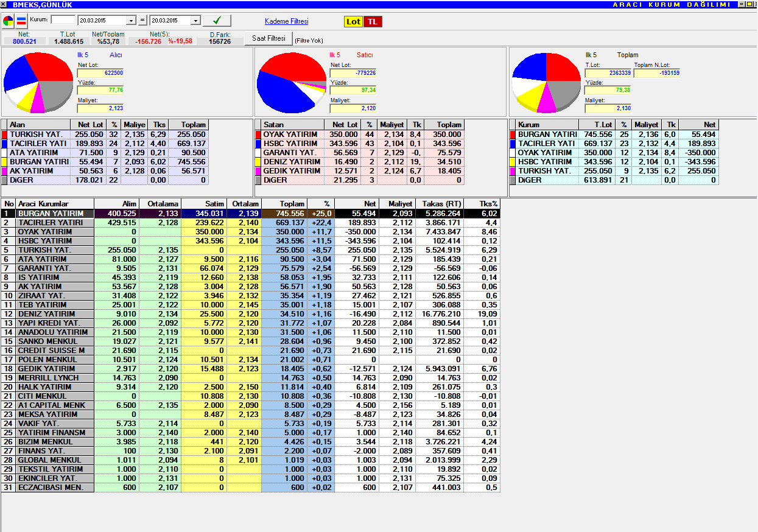
Task: Sort main table by Alim column
Action: tap(116, 203)
